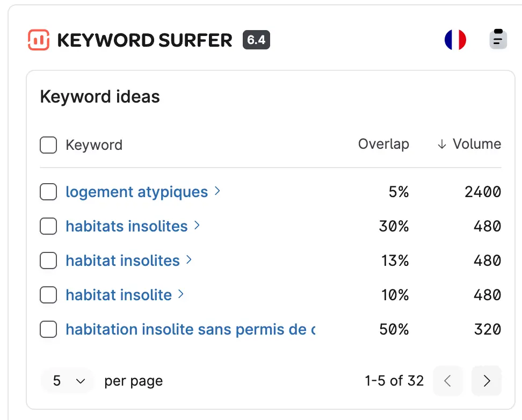Click the "logement atypiques" keyword text

coord(135,192)
